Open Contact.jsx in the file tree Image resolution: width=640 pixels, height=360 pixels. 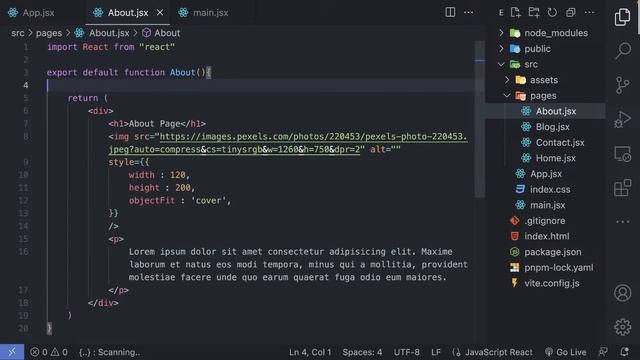pos(545,142)
